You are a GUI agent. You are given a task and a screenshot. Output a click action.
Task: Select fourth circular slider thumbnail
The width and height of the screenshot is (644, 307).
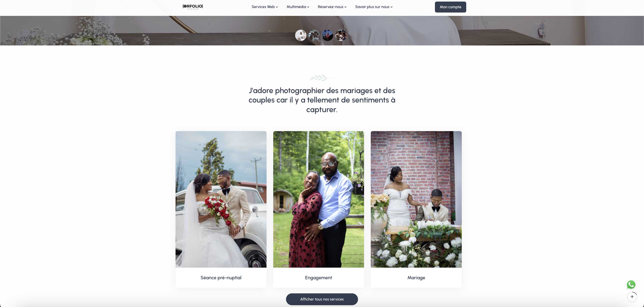(x=341, y=36)
